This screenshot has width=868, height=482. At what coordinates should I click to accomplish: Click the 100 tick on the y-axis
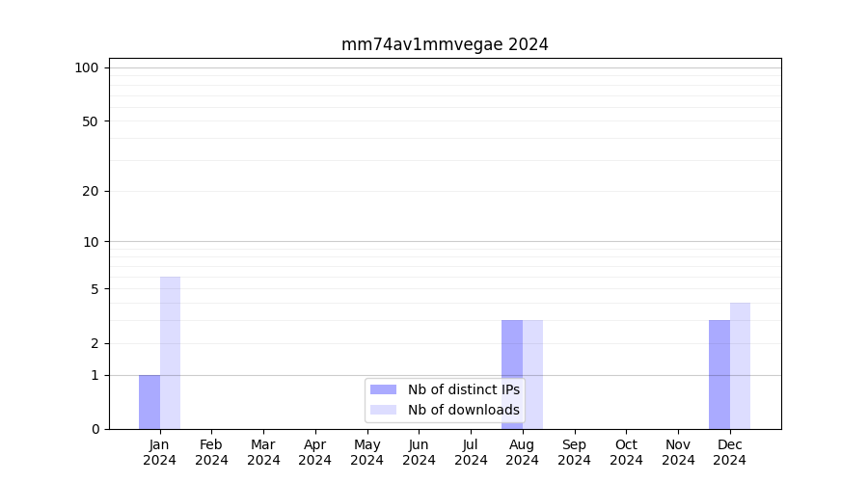(87, 67)
